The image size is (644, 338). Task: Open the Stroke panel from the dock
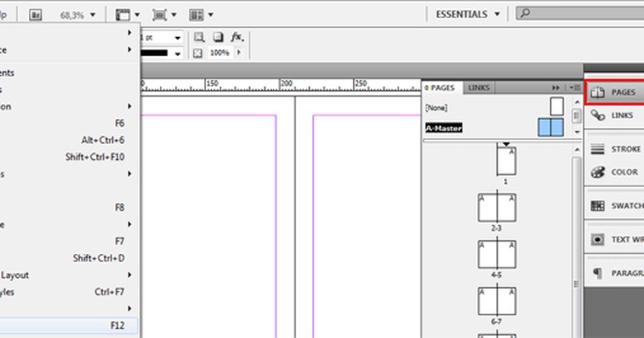(614, 149)
